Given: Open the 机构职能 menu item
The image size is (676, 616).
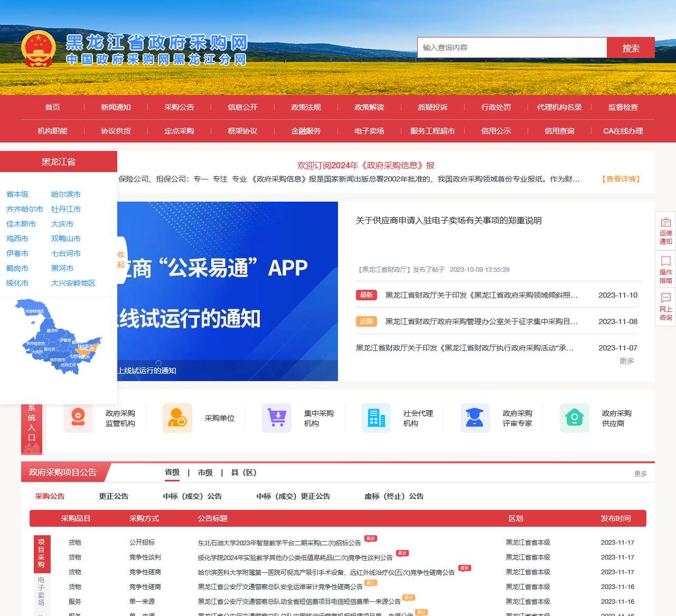Looking at the screenshot, I should click(53, 131).
